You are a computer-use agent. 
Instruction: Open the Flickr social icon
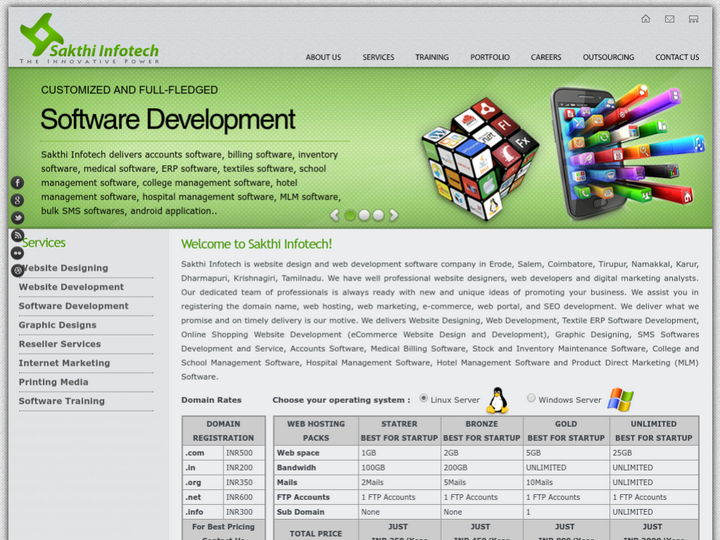click(x=17, y=253)
